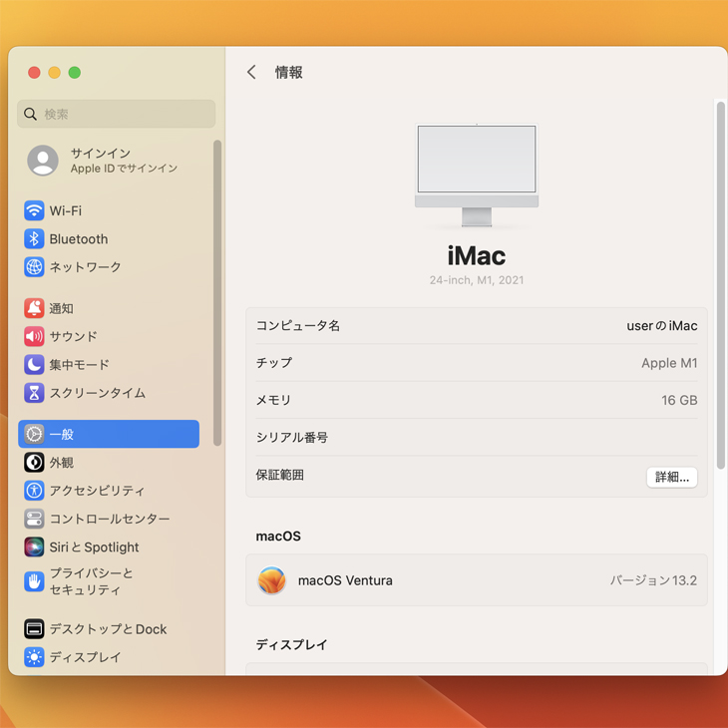The width and height of the screenshot is (728, 728).
Task: Click the user の iMac computer name
Action: click(661, 325)
